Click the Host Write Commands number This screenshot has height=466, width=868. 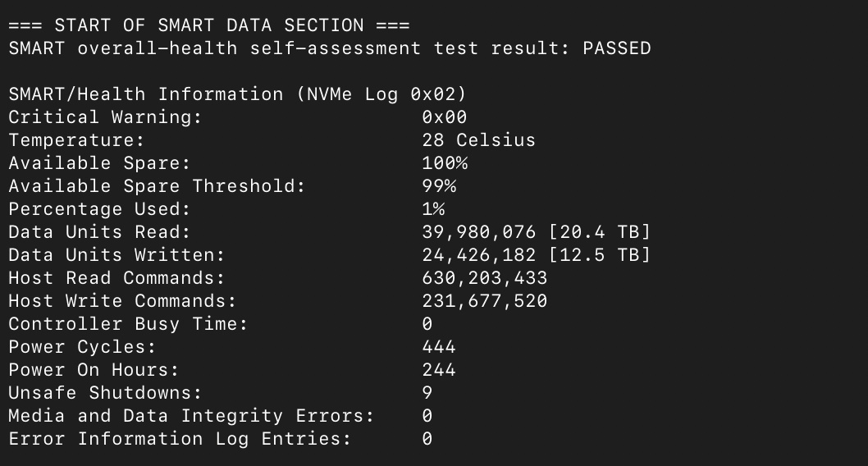[484, 301]
